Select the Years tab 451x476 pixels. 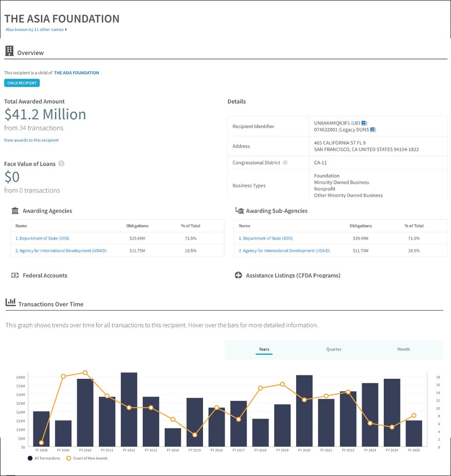point(264,349)
